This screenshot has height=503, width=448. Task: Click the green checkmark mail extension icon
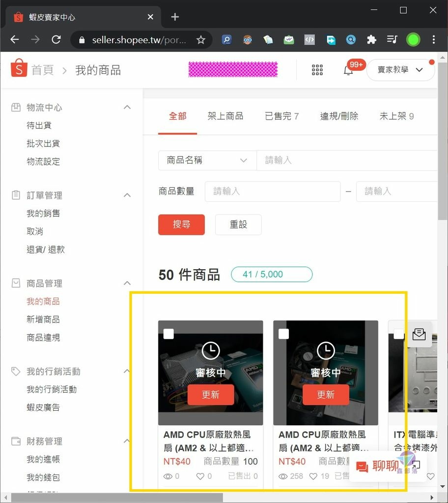tap(289, 40)
